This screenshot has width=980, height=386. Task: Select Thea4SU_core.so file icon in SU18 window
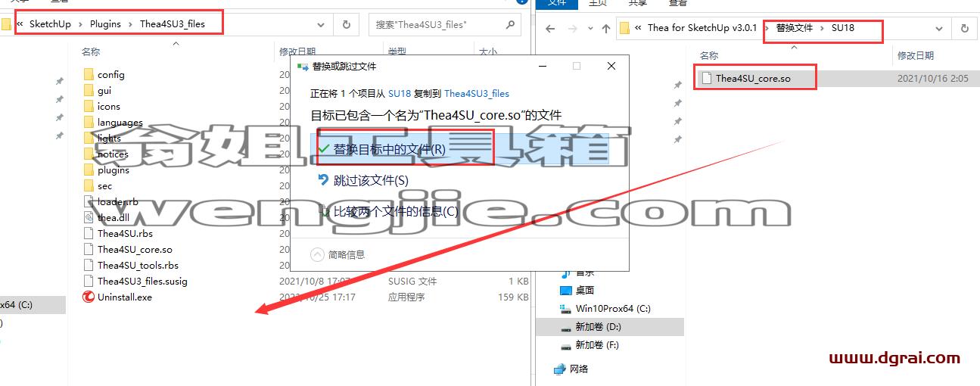[x=706, y=78]
